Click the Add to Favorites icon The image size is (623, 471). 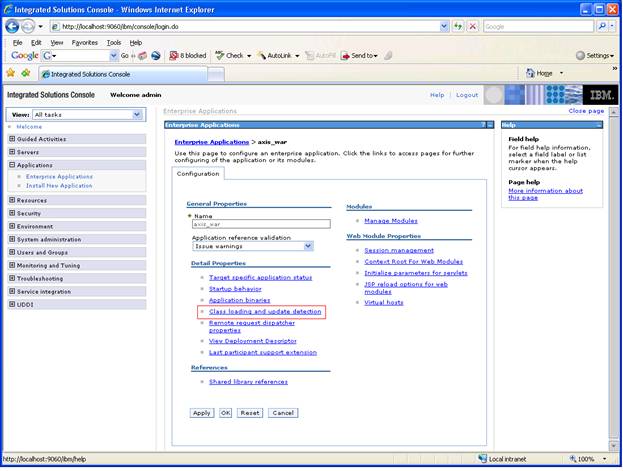pyautogui.click(x=26, y=73)
